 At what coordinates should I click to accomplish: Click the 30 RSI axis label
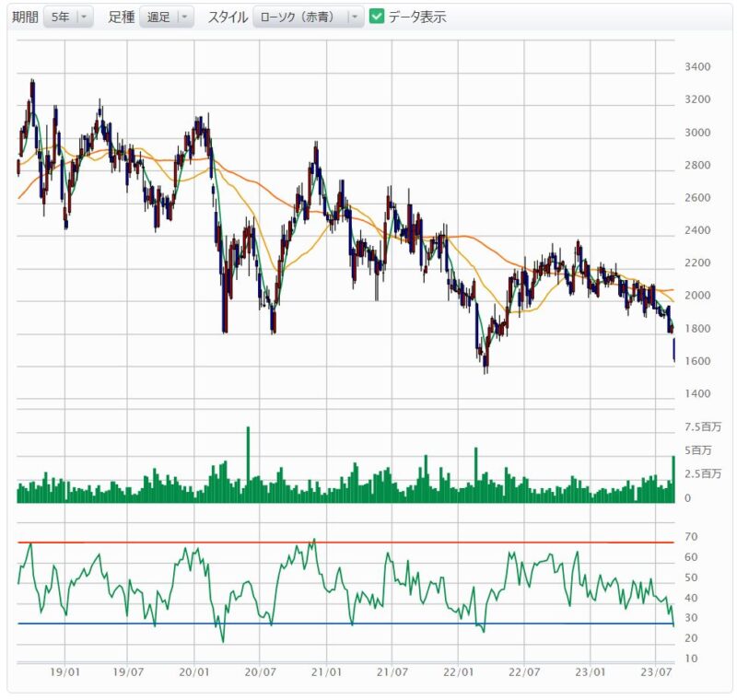(691, 618)
